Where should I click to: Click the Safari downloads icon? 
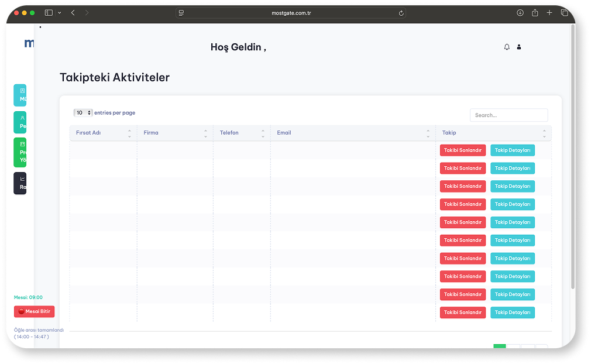(x=520, y=13)
